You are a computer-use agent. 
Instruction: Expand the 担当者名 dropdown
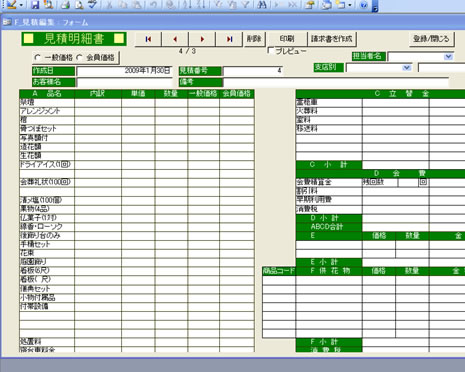pyautogui.click(x=449, y=57)
